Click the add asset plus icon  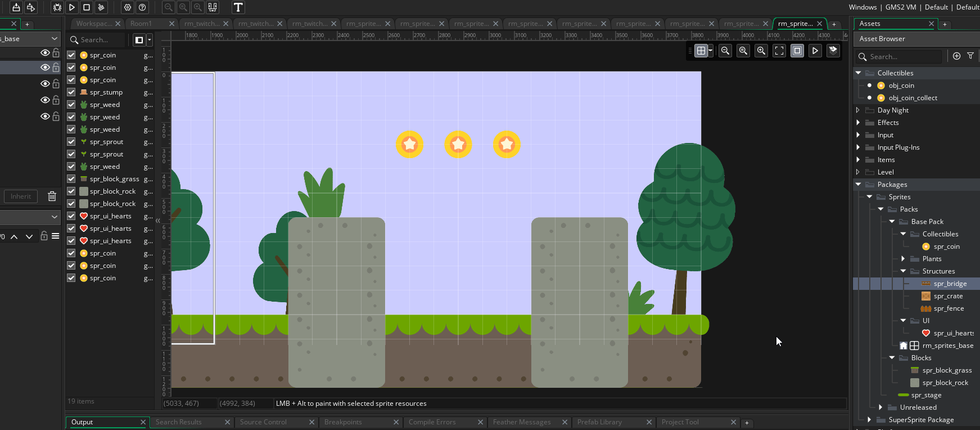coord(956,56)
